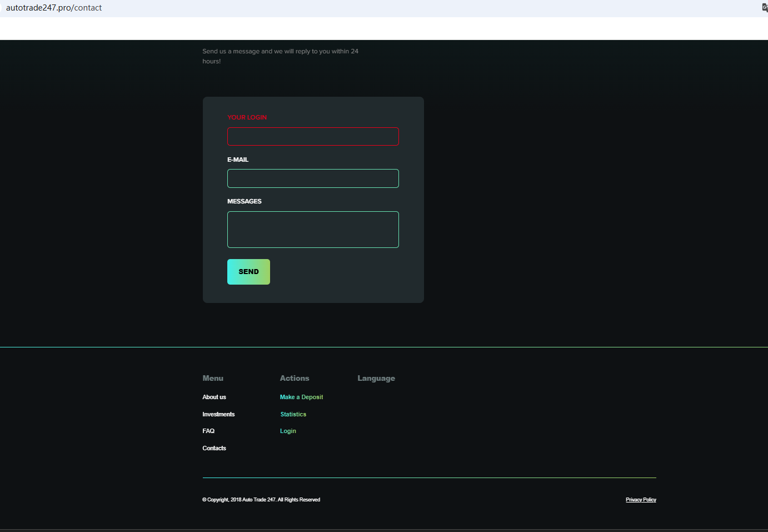Follow the Make a Deposit link
The image size is (768, 532).
click(x=301, y=397)
